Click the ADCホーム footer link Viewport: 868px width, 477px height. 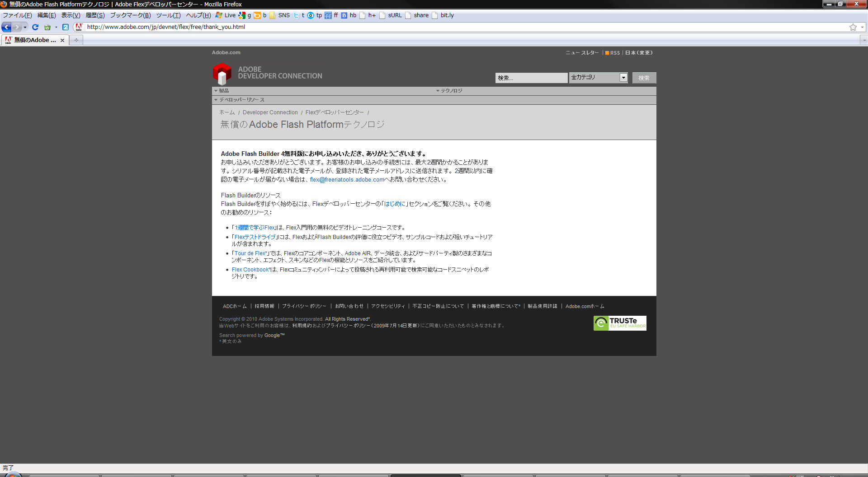pyautogui.click(x=235, y=306)
